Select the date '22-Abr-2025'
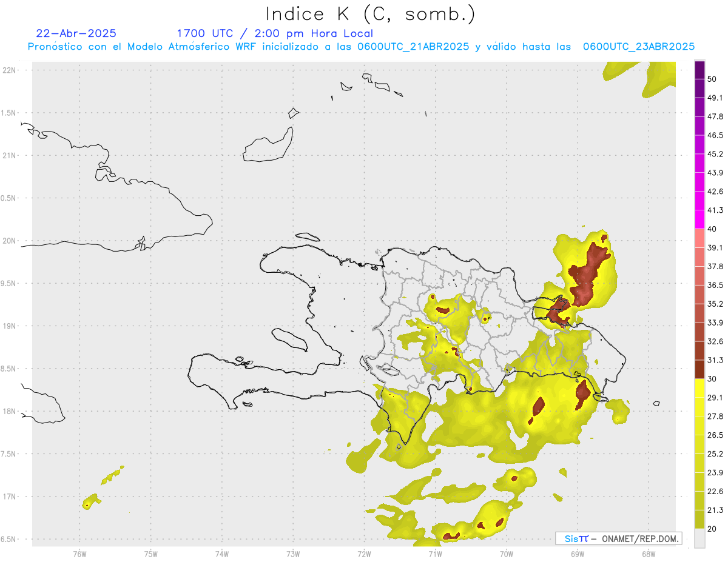 (x=76, y=33)
